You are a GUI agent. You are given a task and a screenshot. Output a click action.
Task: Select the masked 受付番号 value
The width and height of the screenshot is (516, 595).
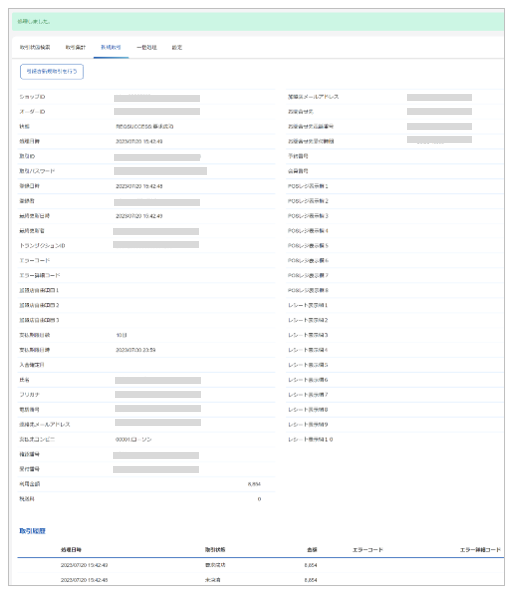coord(156,469)
